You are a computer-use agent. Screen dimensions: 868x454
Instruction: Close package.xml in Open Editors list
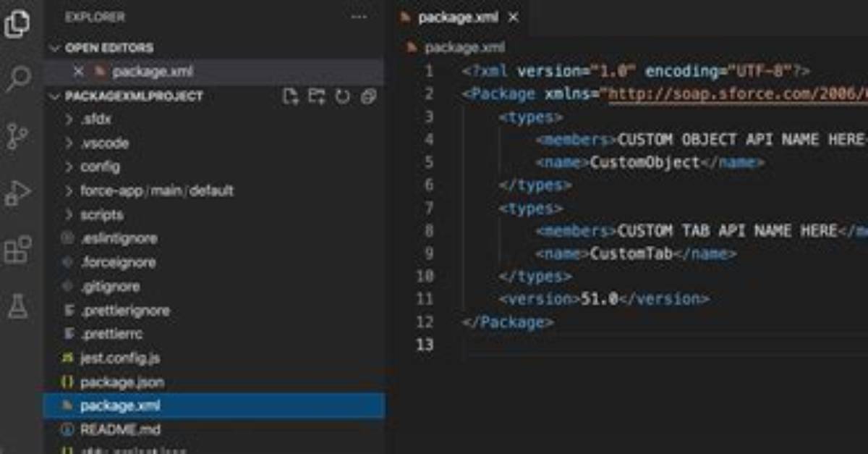[x=78, y=72]
